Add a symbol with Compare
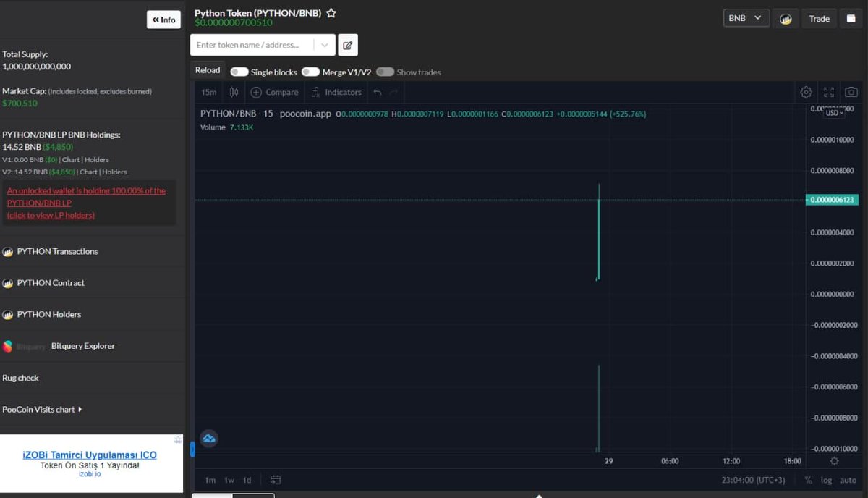Viewport: 868px width, 498px height. tap(274, 92)
